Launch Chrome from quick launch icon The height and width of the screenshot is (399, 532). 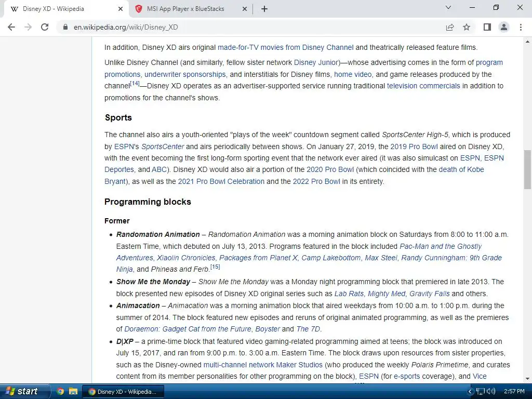click(x=60, y=391)
